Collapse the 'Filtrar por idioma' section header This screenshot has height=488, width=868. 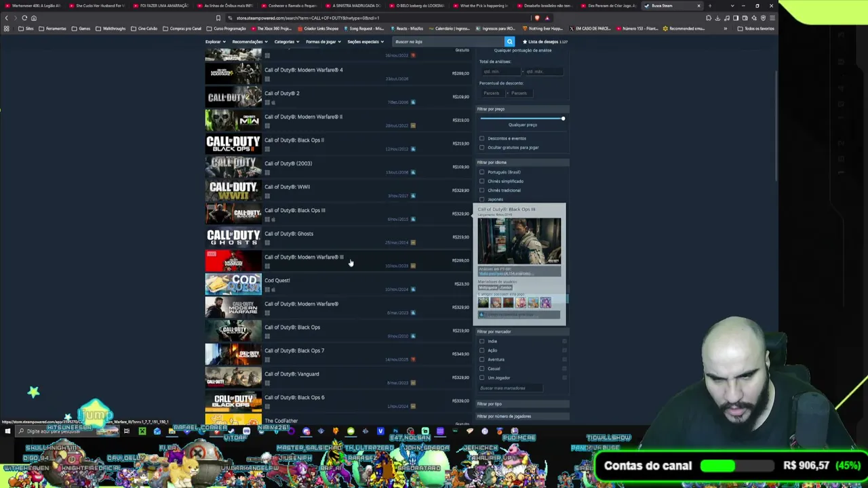point(522,162)
